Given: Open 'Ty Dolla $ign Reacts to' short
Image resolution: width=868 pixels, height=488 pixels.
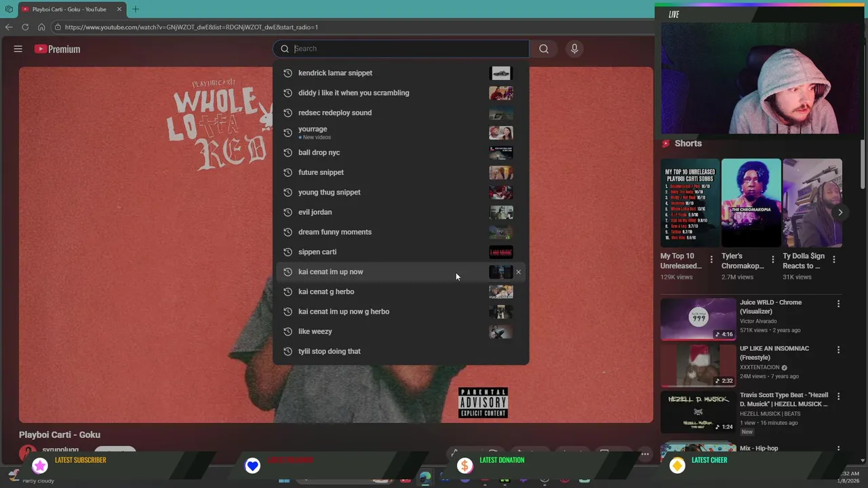Looking at the screenshot, I should pyautogui.click(x=812, y=203).
